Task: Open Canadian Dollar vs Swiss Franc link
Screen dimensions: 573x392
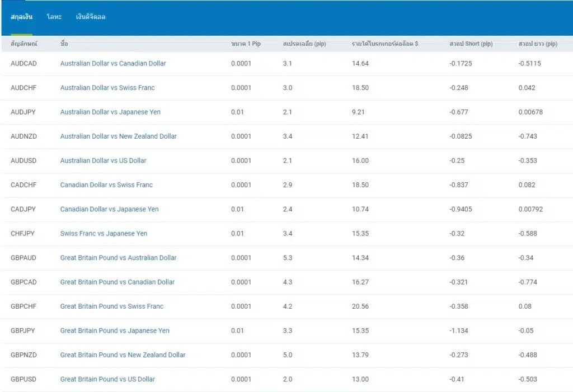Action: point(106,185)
